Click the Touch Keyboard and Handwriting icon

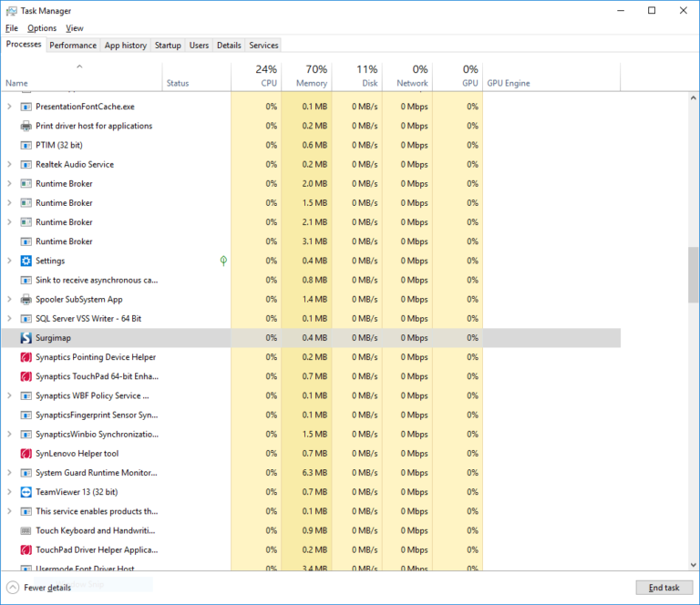[26, 530]
